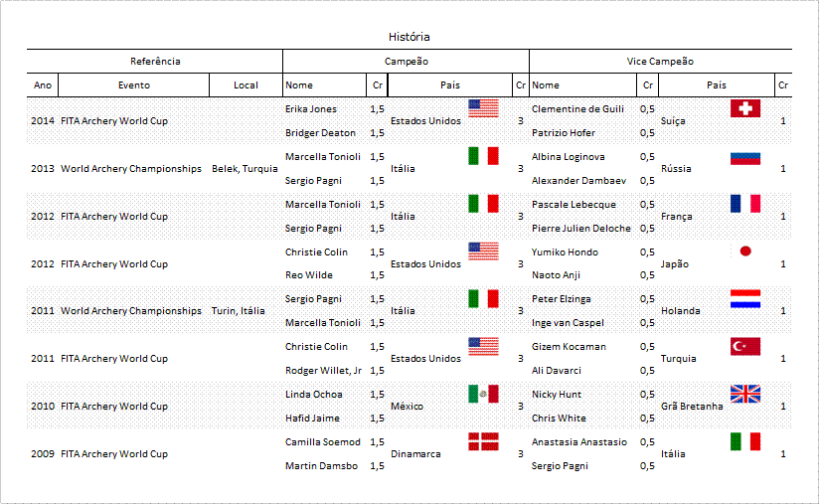Select the Evento column header
This screenshot has width=820, height=504.
[134, 85]
